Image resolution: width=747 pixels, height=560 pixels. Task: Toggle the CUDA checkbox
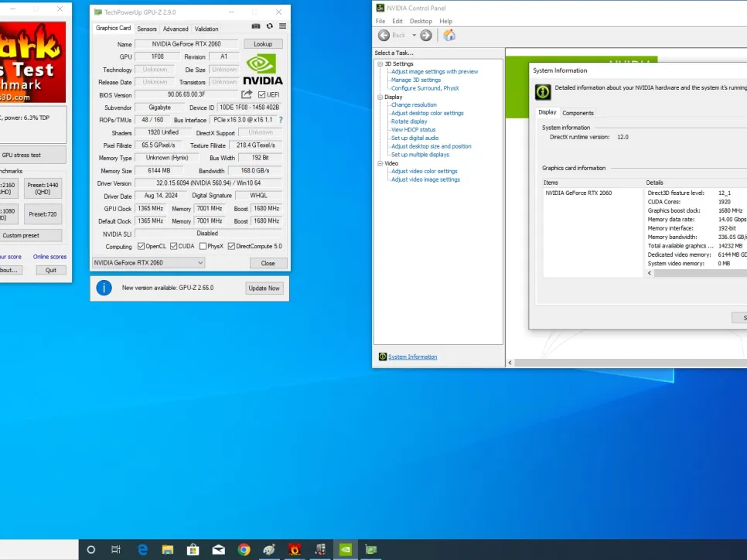tap(173, 246)
